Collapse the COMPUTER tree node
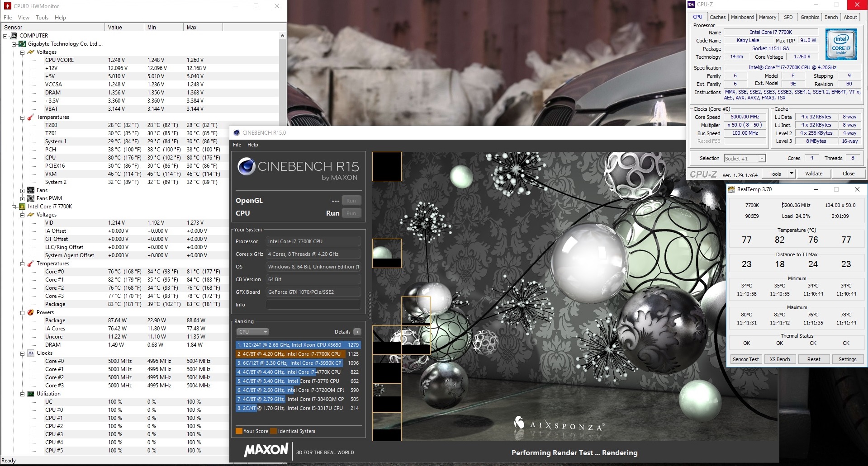This screenshot has height=466, width=868. pyautogui.click(x=5, y=36)
